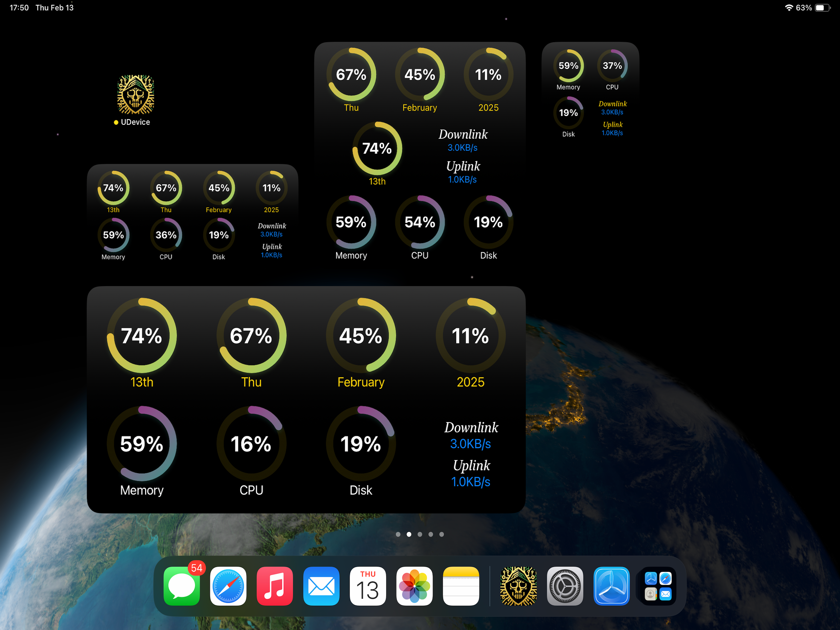
Task: Tap 45% February gauge in medium widget
Action: pyautogui.click(x=219, y=188)
